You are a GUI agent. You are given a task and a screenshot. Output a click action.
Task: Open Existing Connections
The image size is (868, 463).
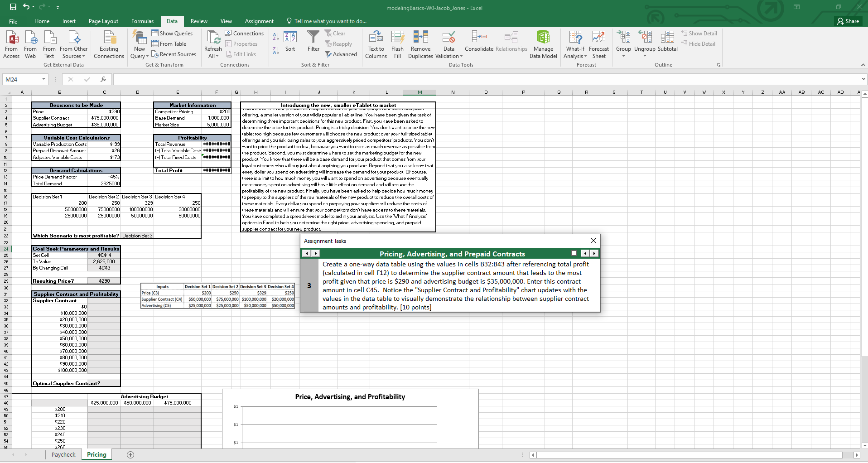tap(109, 43)
